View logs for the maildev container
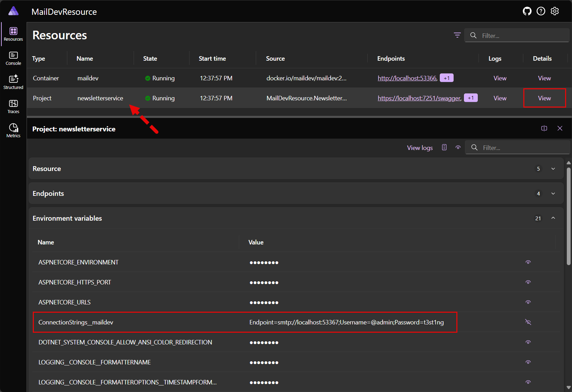 [x=500, y=78]
